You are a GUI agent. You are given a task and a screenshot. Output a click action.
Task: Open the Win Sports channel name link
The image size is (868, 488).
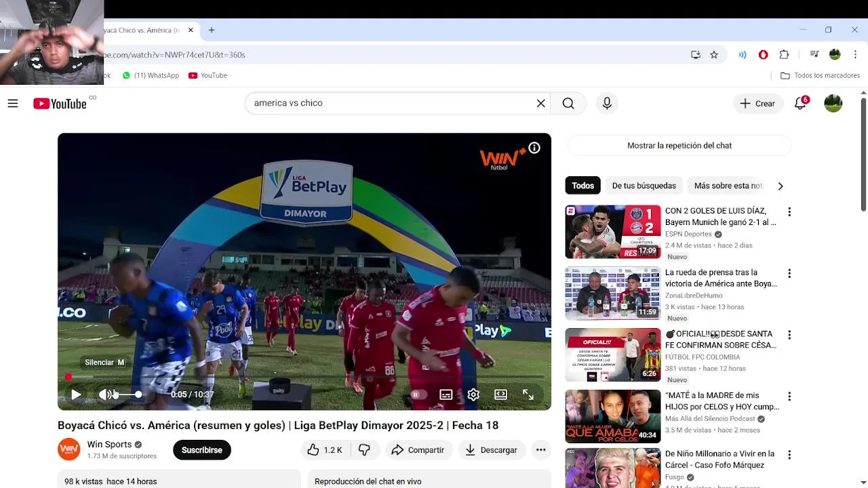pos(109,445)
